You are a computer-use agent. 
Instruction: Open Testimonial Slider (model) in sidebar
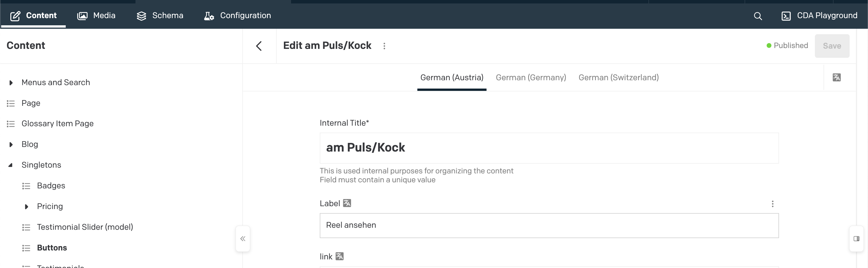click(85, 227)
